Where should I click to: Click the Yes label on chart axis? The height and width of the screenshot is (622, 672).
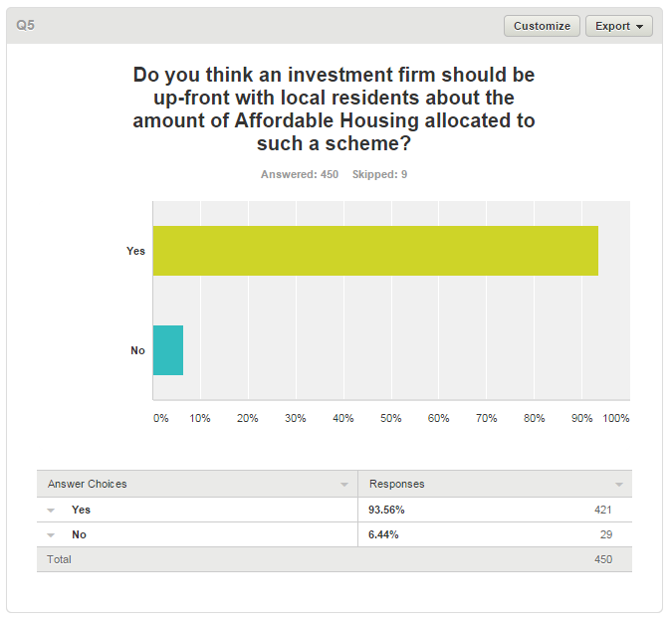pyautogui.click(x=135, y=251)
